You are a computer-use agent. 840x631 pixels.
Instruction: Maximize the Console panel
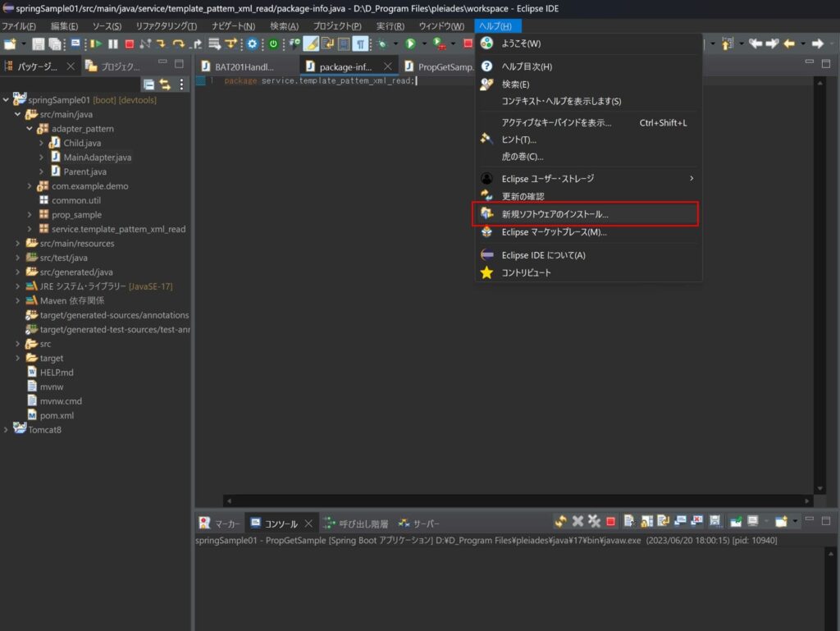point(824,520)
